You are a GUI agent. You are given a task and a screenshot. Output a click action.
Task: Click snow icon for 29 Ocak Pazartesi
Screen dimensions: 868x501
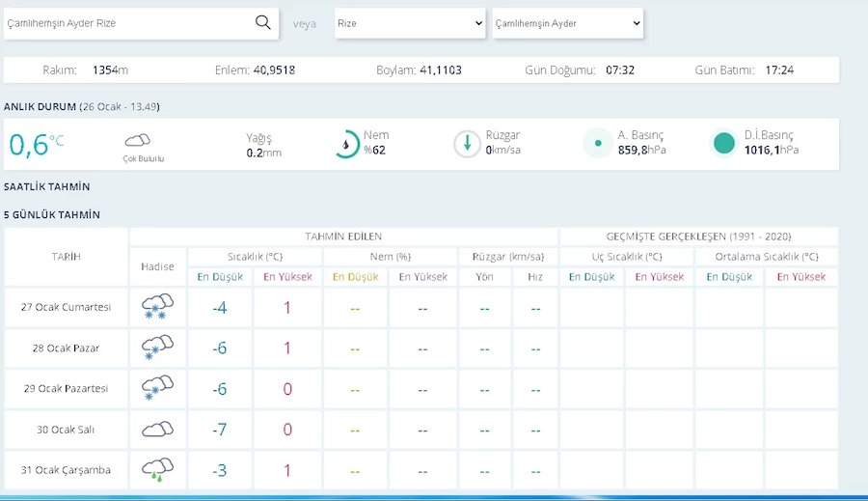point(157,388)
